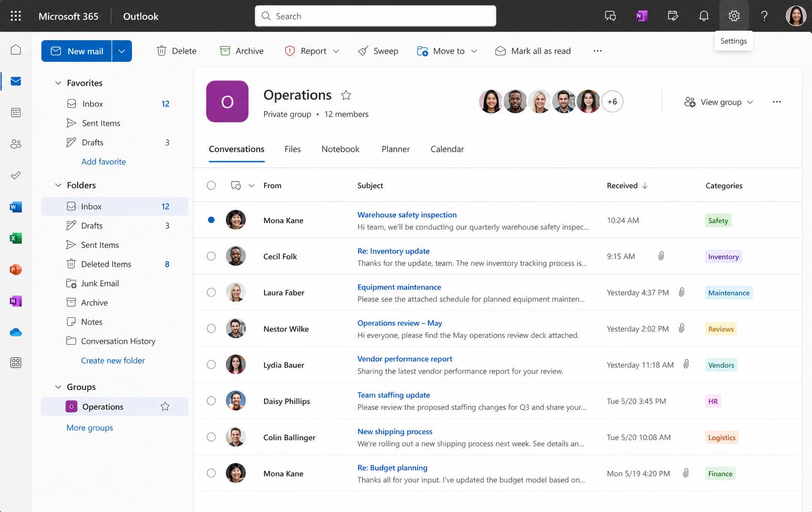
Task: Toggle the select all conversations circle
Action: [211, 185]
